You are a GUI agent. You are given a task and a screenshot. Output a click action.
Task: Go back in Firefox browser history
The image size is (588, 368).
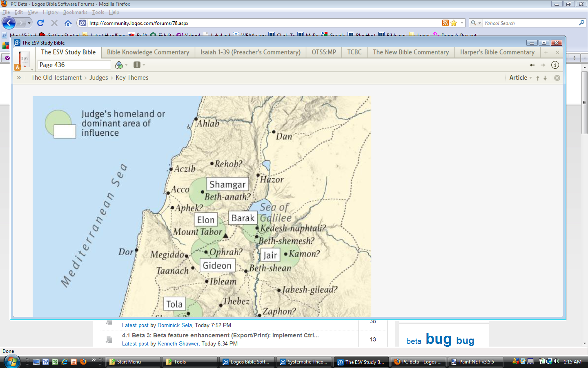(x=9, y=23)
